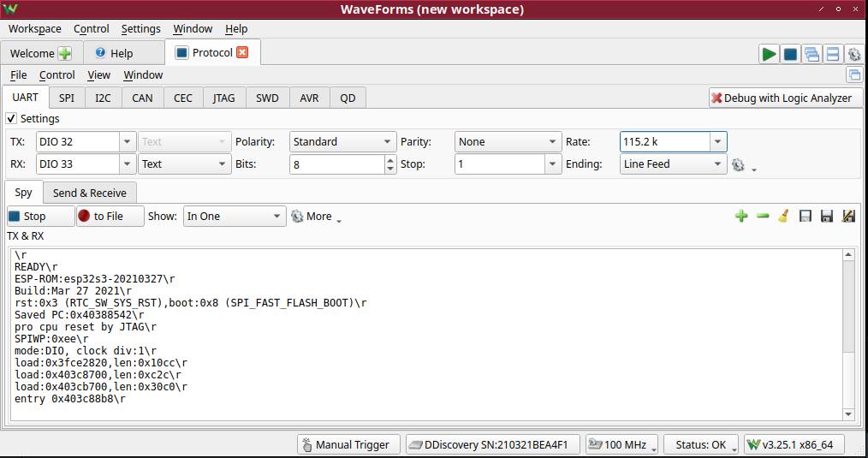Click the log scrollbar up arrow

[x=848, y=255]
